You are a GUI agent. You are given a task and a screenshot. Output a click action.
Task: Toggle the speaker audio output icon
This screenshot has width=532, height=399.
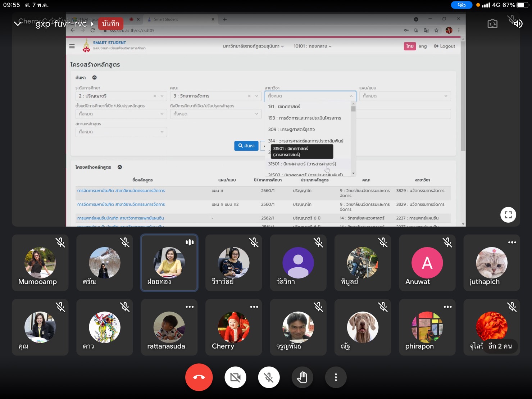[x=517, y=24]
